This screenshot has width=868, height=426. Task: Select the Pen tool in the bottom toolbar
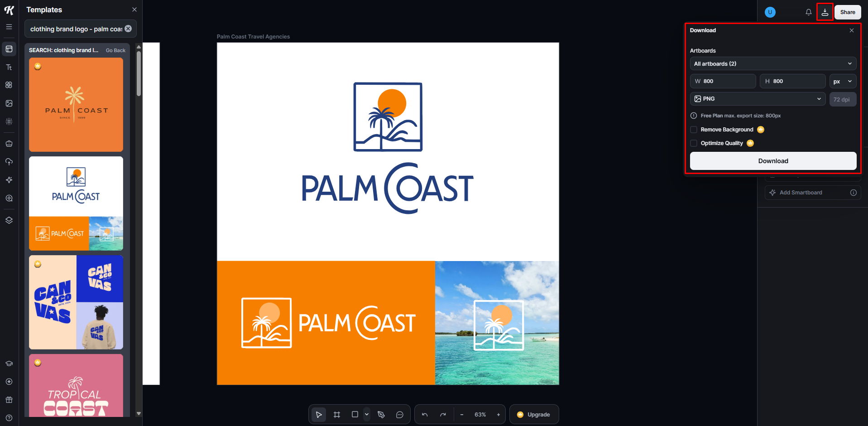pos(381,414)
